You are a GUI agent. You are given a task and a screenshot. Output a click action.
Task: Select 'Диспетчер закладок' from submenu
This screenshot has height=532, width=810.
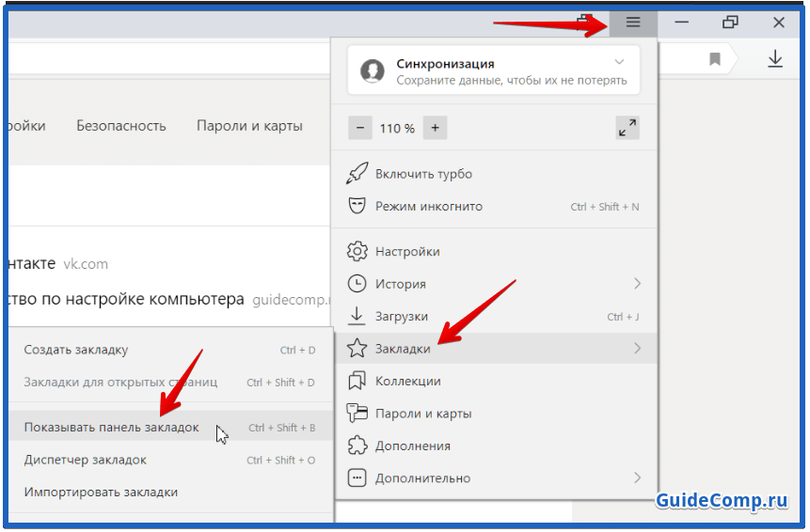86,460
